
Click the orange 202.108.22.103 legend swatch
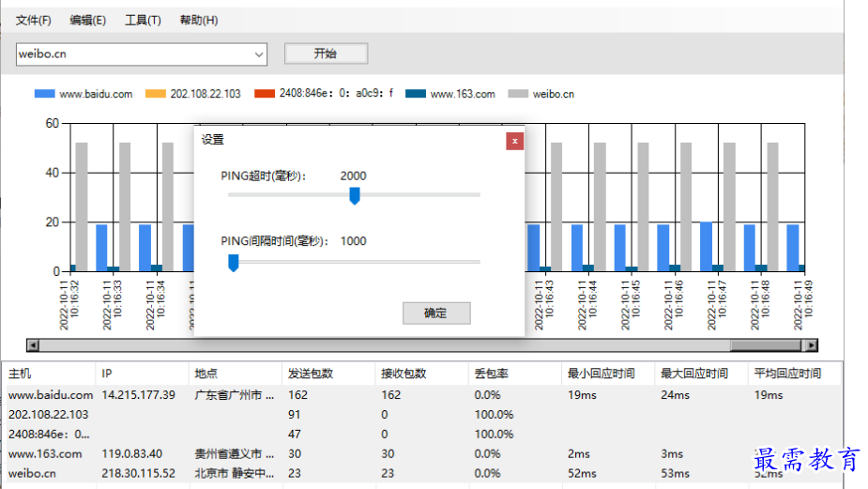156,94
